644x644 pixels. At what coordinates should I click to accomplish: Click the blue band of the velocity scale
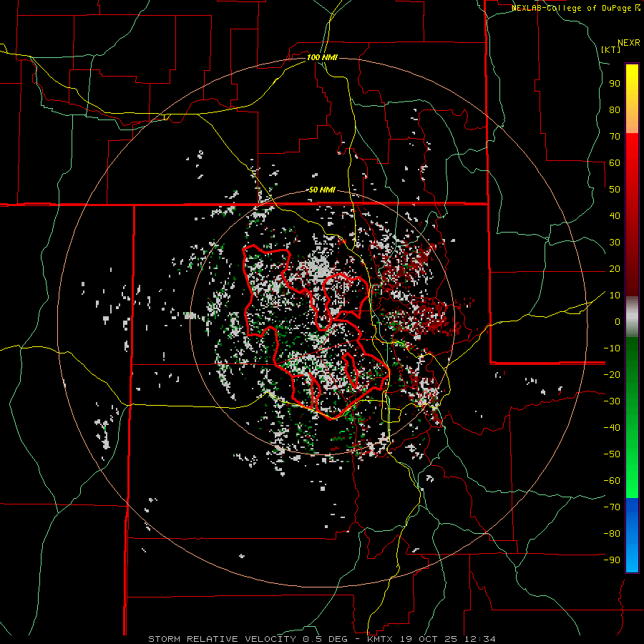[x=632, y=535]
